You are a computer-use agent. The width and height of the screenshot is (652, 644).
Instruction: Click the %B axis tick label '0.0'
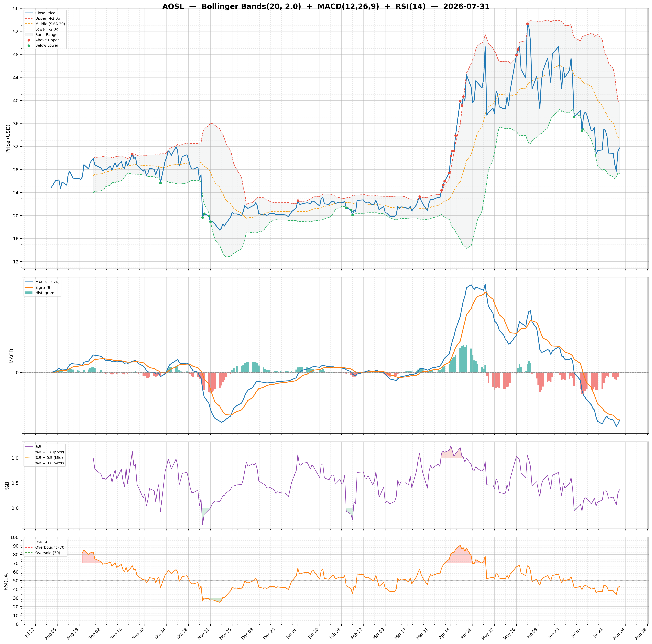click(15, 508)
